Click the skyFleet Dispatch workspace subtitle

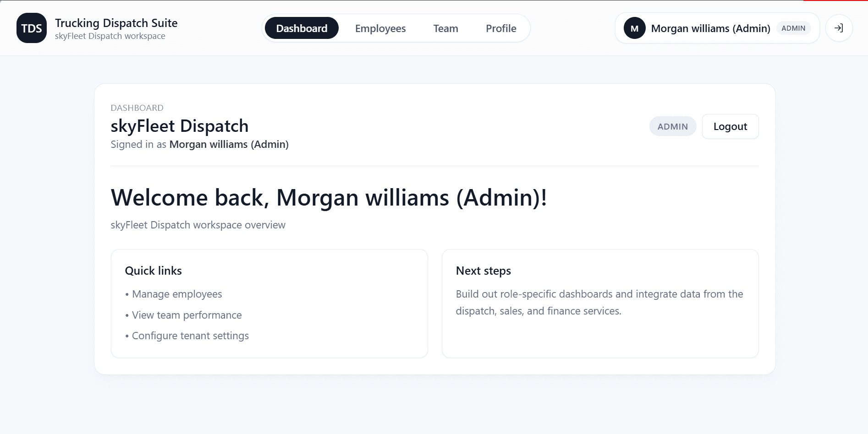point(109,36)
